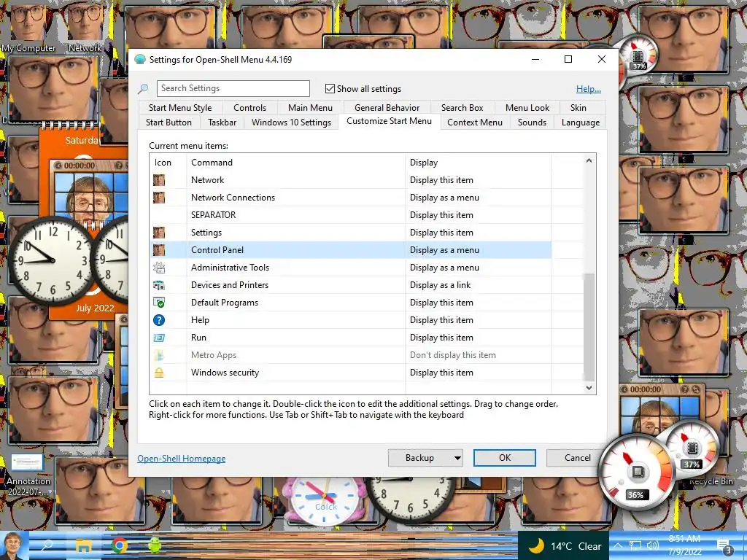Switch to the Controls tab
The width and height of the screenshot is (747, 560).
click(249, 108)
